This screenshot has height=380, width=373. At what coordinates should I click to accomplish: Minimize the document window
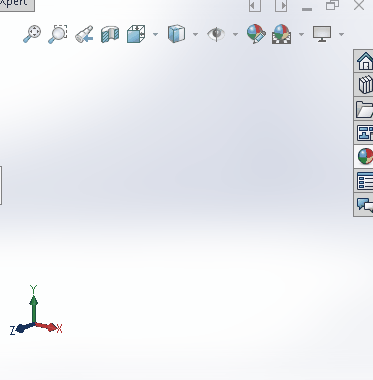tap(307, 9)
